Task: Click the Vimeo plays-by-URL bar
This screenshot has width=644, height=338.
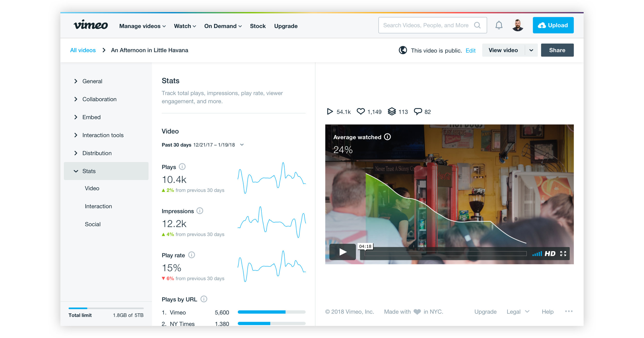Action: [x=272, y=312]
